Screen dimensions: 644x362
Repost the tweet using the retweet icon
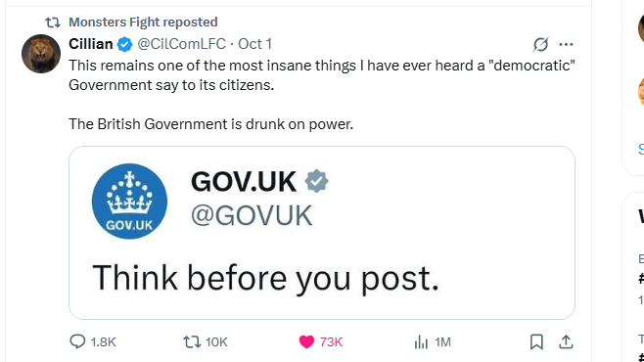192,341
